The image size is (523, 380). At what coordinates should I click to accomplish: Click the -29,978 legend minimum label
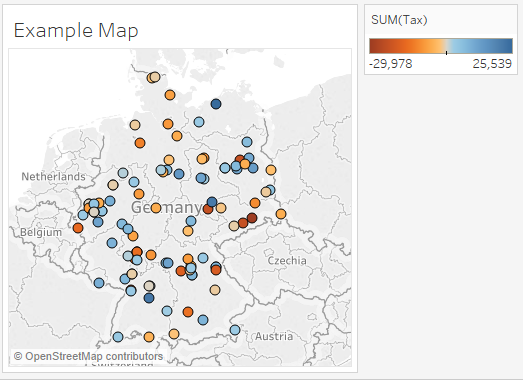pos(391,63)
